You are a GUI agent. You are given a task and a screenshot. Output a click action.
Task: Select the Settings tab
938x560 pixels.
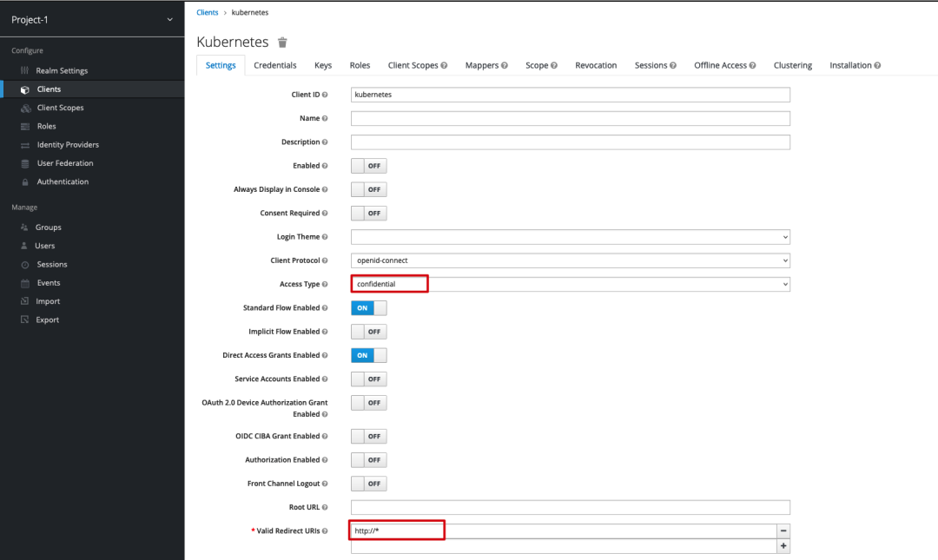coord(221,65)
